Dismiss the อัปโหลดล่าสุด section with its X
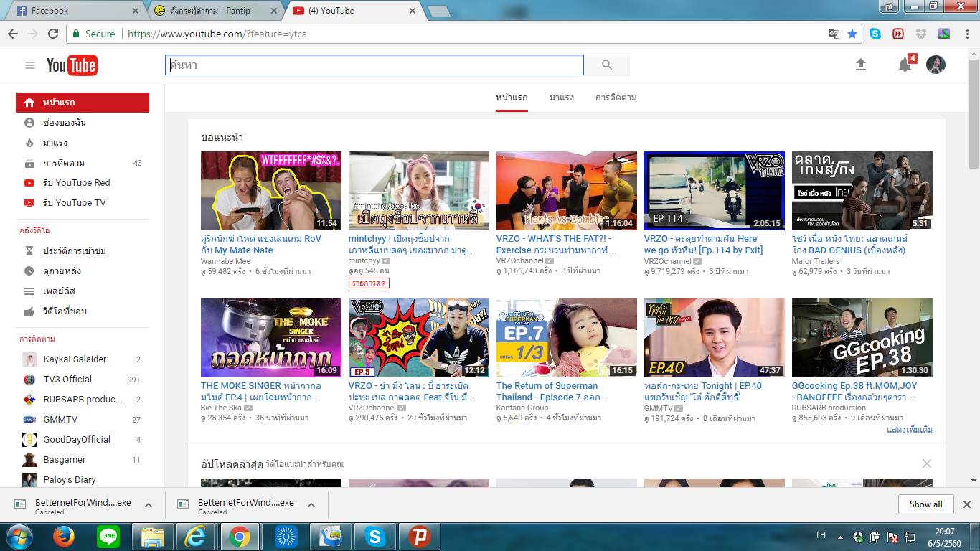 pyautogui.click(x=927, y=463)
